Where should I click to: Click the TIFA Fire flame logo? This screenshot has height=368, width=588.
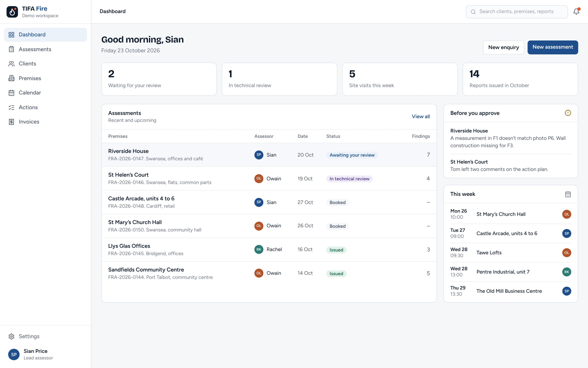[12, 12]
